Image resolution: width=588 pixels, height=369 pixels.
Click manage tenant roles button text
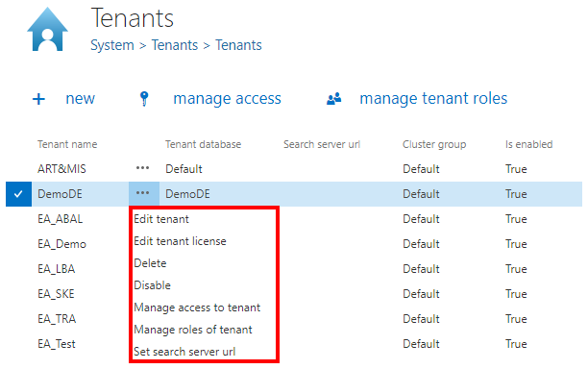(x=433, y=99)
